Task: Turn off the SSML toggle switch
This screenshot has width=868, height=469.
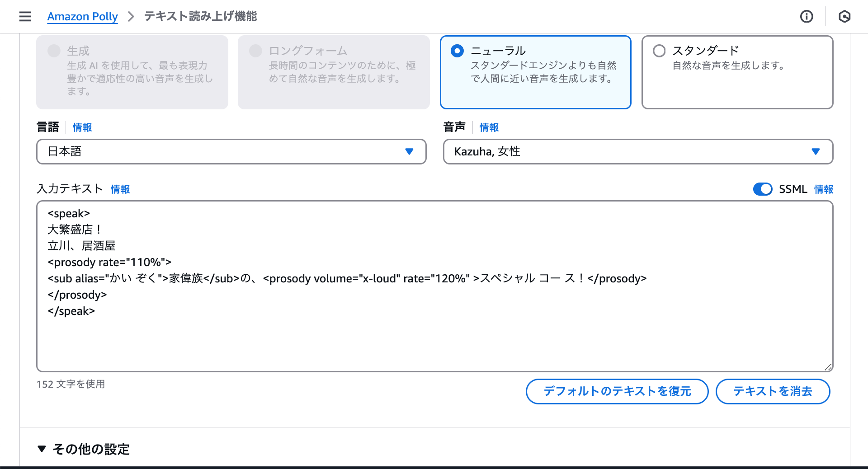Action: (763, 189)
